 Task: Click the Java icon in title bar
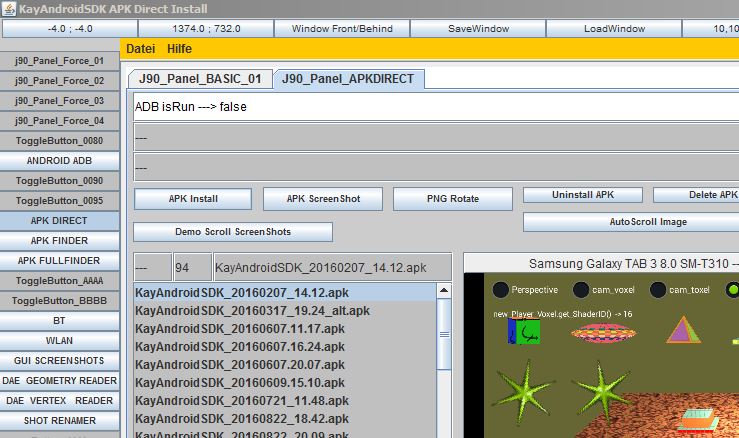tap(9, 8)
